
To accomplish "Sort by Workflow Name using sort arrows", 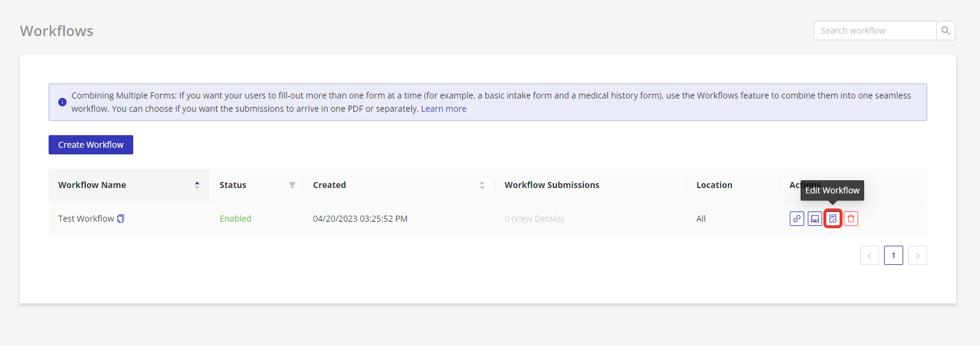I will coord(197,185).
